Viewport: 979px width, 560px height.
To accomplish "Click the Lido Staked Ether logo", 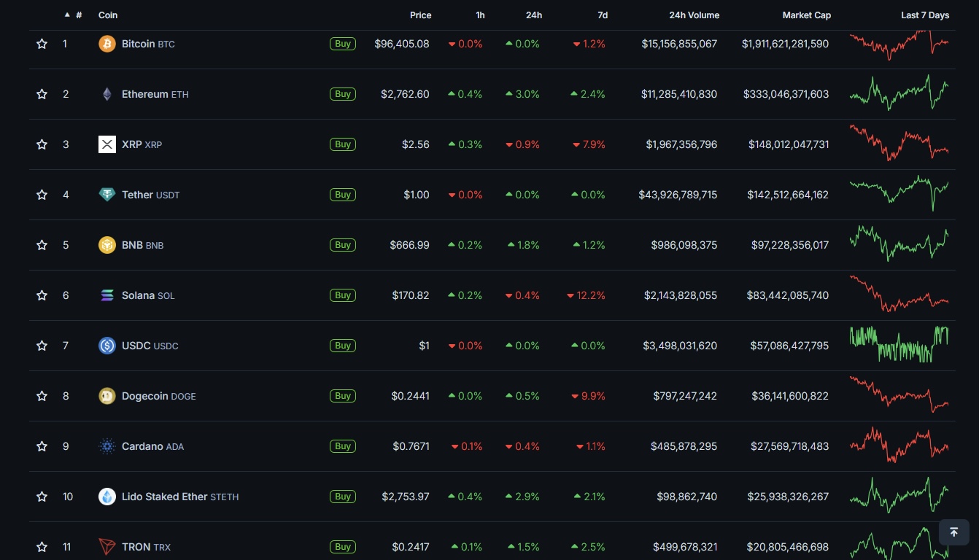I will pos(107,497).
